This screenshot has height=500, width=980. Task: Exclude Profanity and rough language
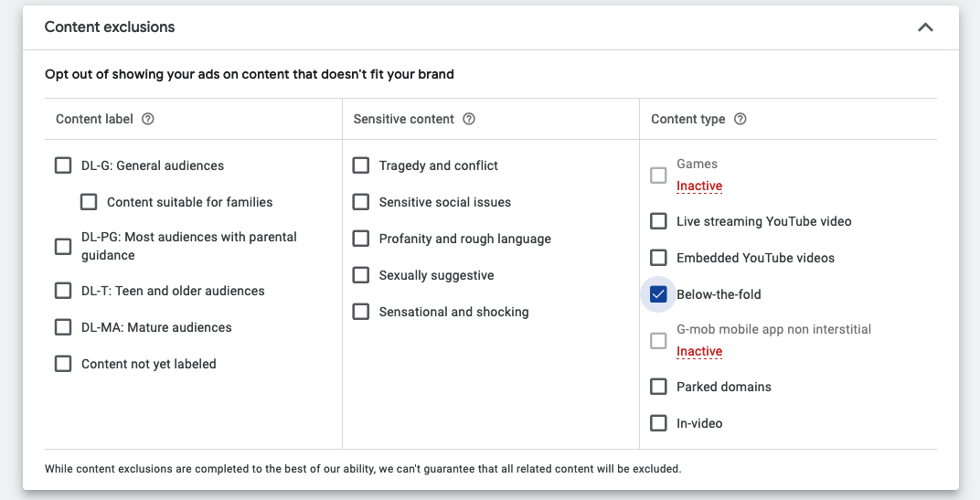click(x=360, y=239)
